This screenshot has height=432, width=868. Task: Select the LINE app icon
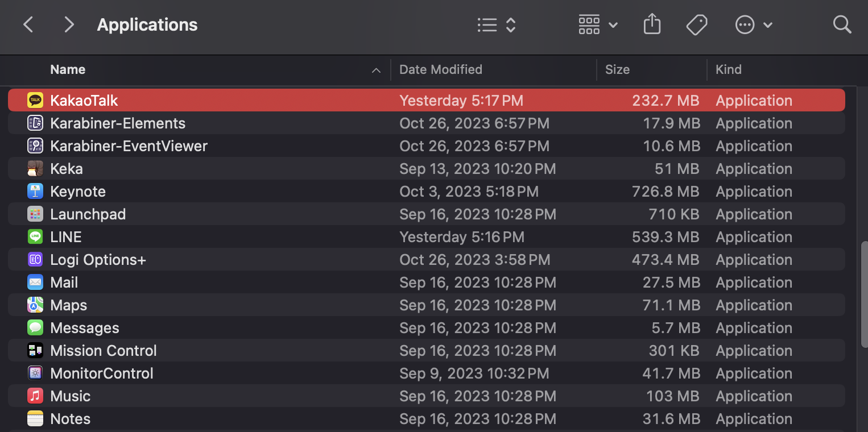(35, 237)
